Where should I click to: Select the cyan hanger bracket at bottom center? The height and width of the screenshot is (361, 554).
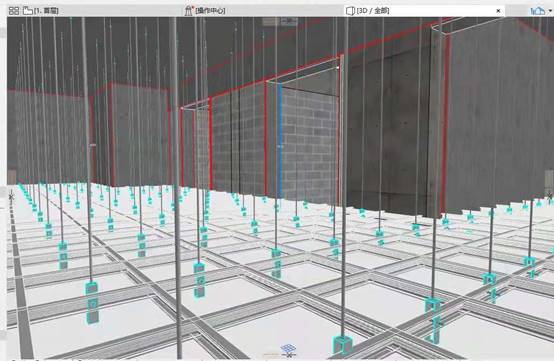[342, 345]
